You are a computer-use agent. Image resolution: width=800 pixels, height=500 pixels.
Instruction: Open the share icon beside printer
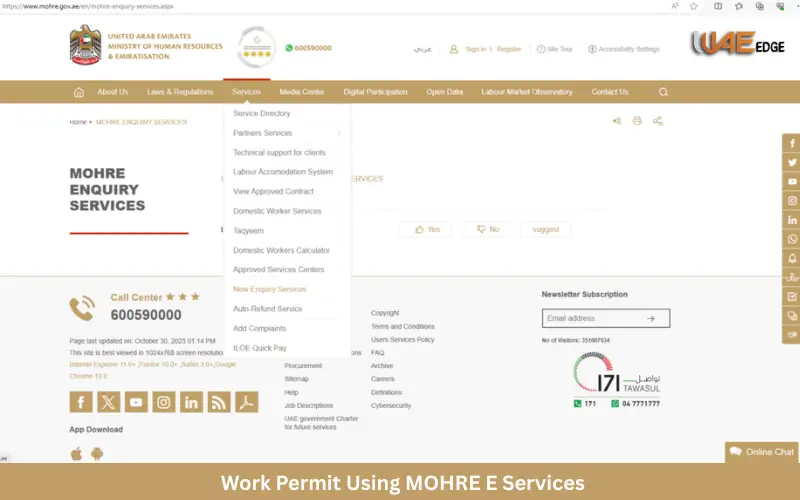[x=658, y=121]
